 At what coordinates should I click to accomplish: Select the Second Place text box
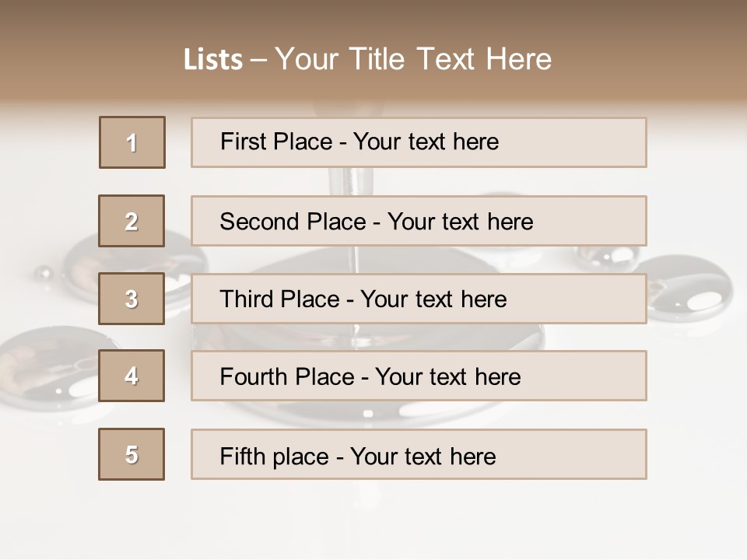click(x=419, y=221)
